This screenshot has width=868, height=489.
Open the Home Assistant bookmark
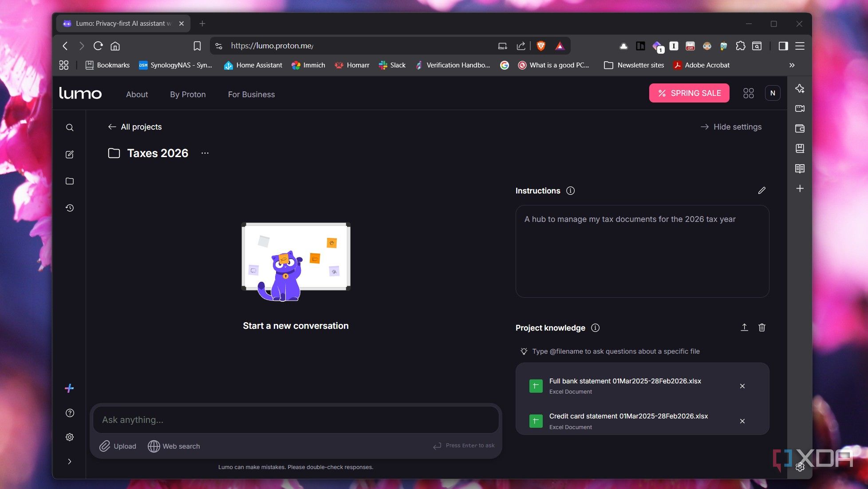pos(253,65)
